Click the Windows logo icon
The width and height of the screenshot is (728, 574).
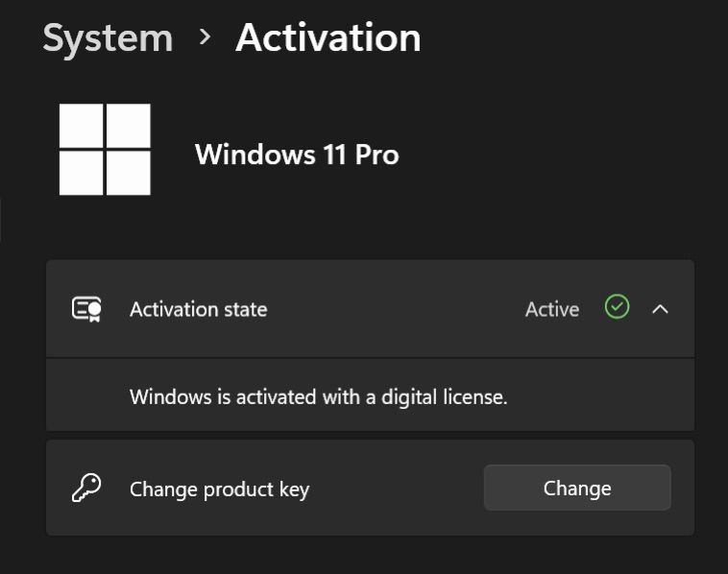pos(105,150)
